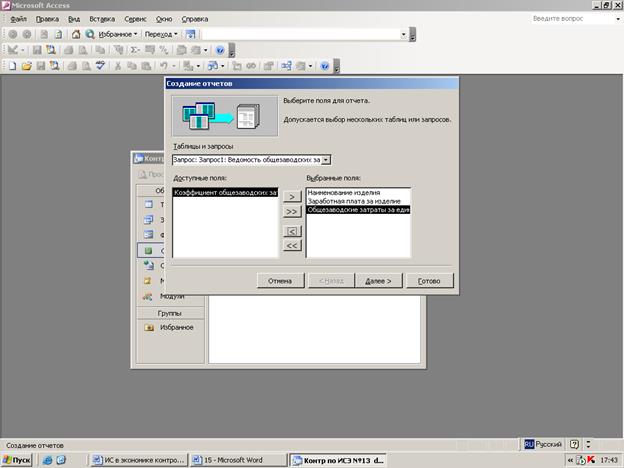Select Reports object icon in database window

point(148,250)
